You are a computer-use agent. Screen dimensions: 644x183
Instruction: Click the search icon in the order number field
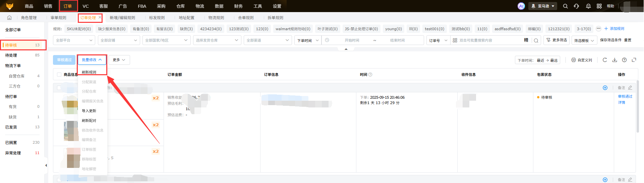536,40
